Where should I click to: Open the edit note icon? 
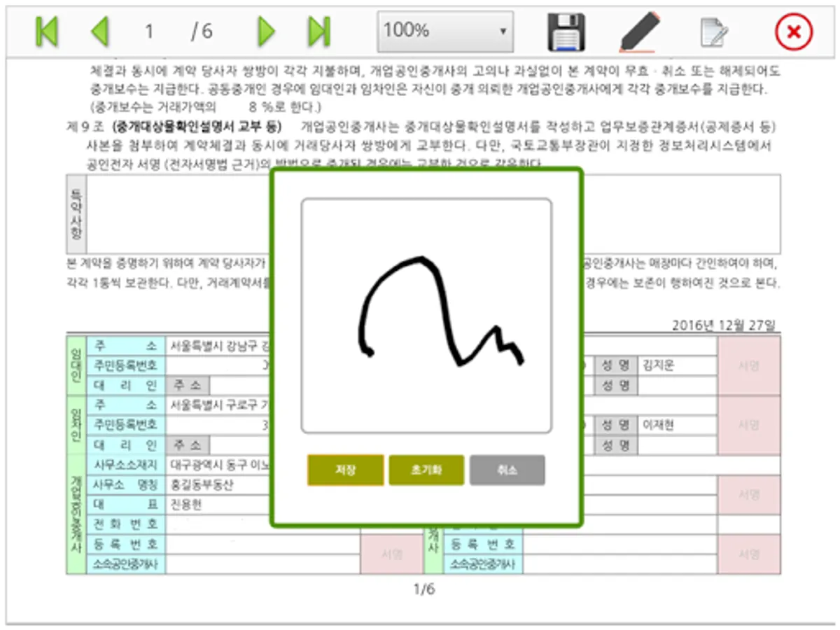[715, 32]
